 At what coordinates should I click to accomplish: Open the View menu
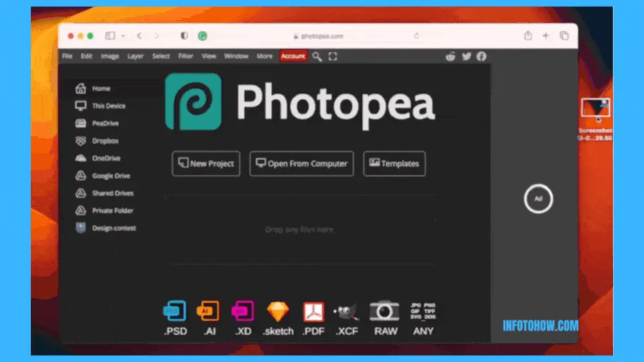tap(209, 56)
